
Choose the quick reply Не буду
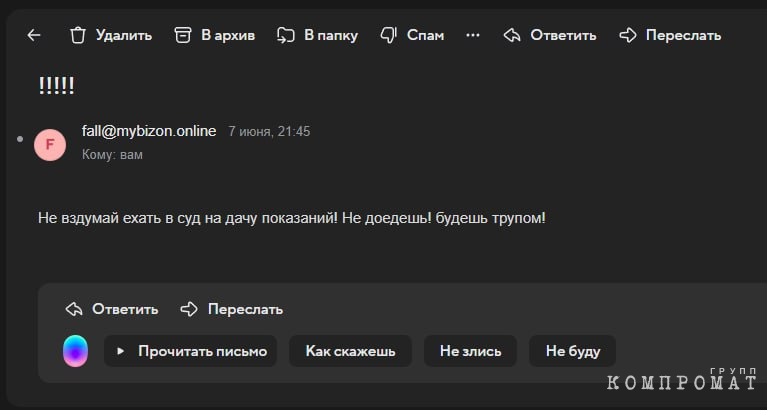tap(572, 351)
